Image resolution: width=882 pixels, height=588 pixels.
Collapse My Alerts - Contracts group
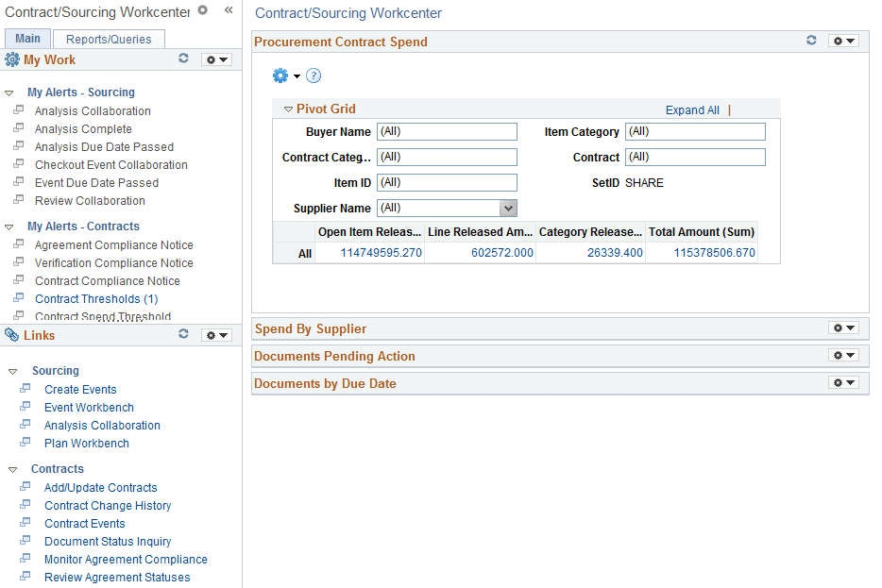tap(9, 227)
